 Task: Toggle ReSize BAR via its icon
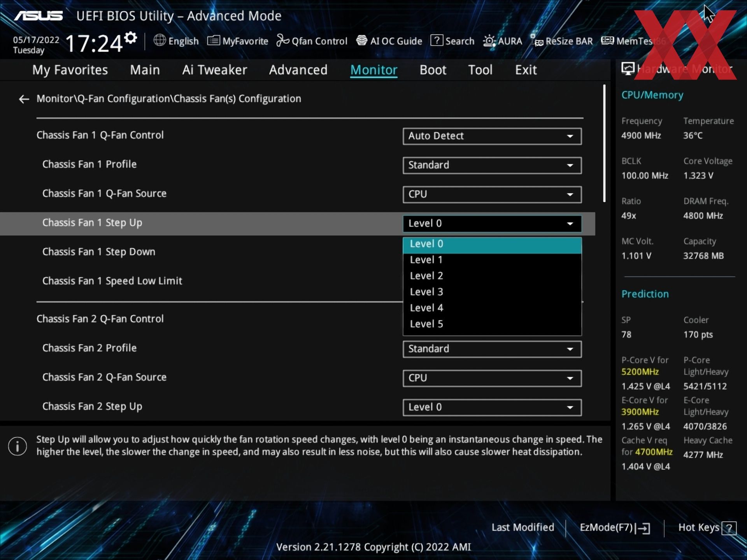[537, 40]
